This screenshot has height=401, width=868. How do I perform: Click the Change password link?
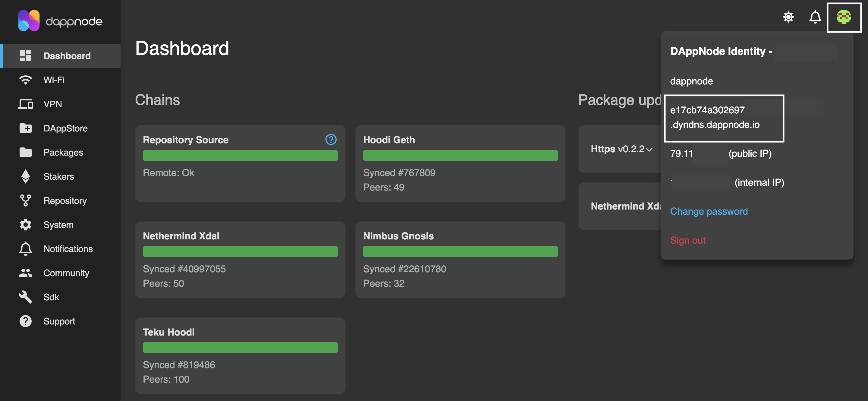[709, 211]
